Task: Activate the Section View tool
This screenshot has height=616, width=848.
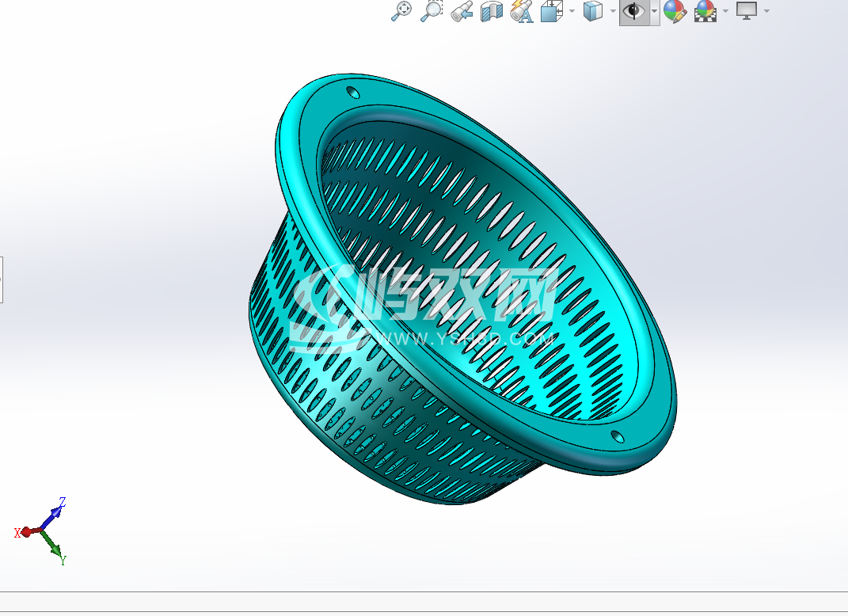Action: click(492, 11)
